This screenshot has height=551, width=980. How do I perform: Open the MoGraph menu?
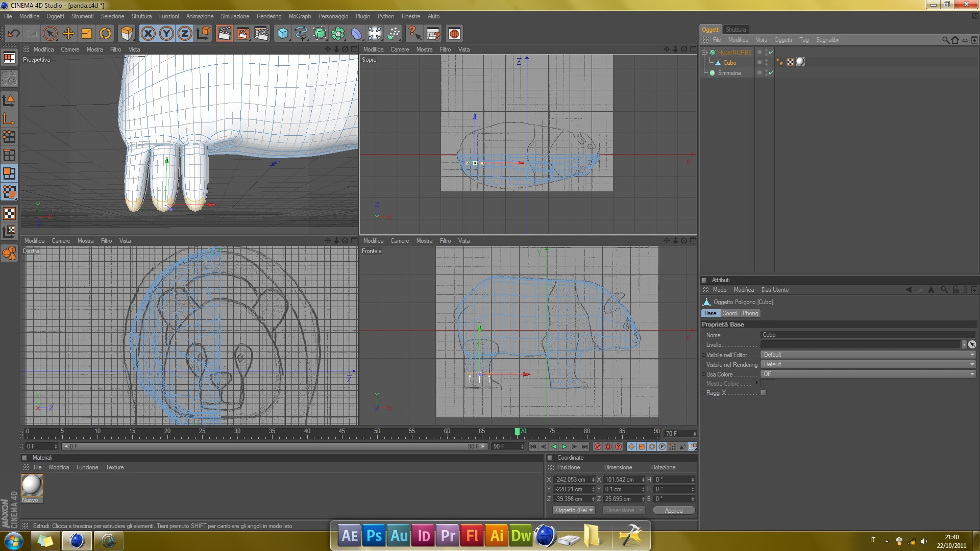point(300,16)
